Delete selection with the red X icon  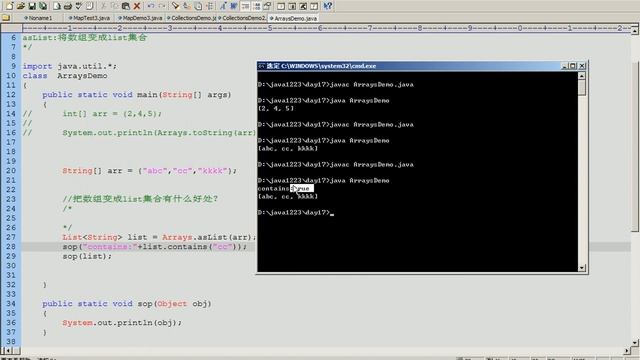pyautogui.click(x=137, y=6)
